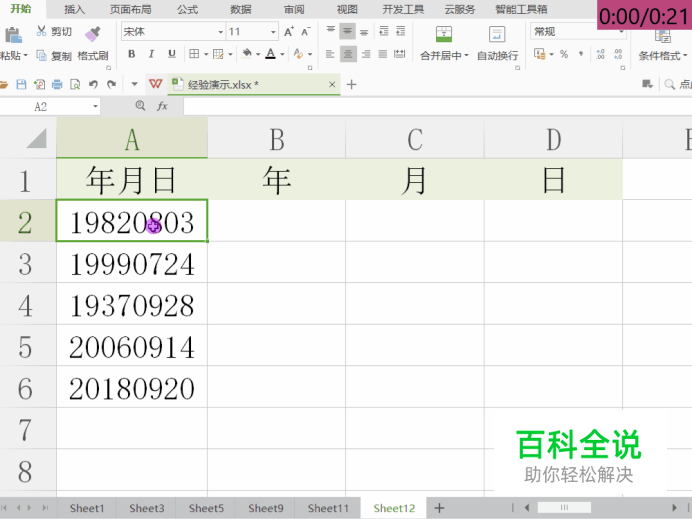Click the select-all corner triangle

coord(36,138)
